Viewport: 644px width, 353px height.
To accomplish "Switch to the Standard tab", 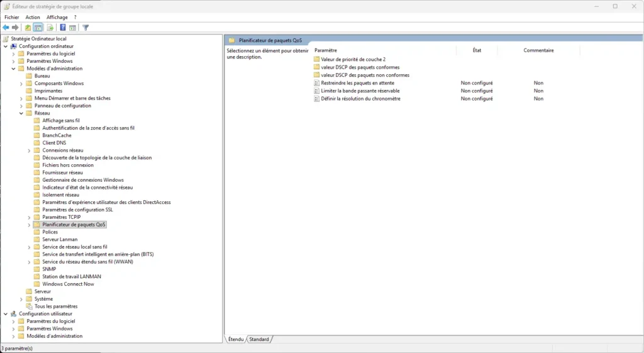I will click(x=258, y=339).
